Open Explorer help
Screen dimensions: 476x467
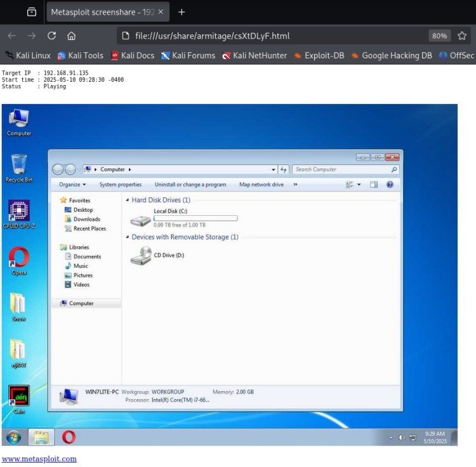click(390, 185)
